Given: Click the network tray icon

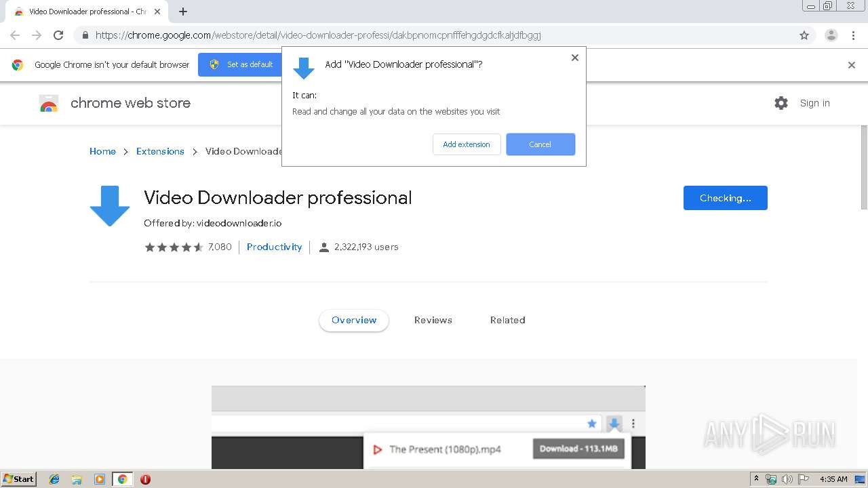Looking at the screenshot, I should pyautogui.click(x=771, y=479).
